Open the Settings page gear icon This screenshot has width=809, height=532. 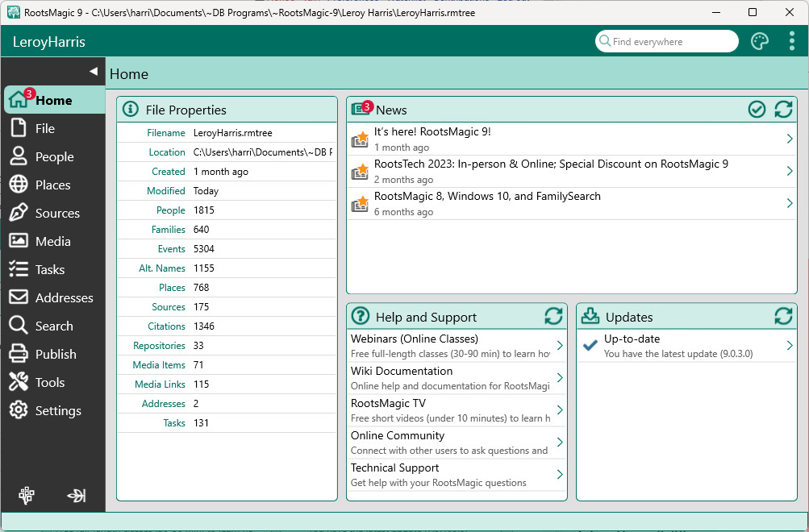pyautogui.click(x=19, y=411)
